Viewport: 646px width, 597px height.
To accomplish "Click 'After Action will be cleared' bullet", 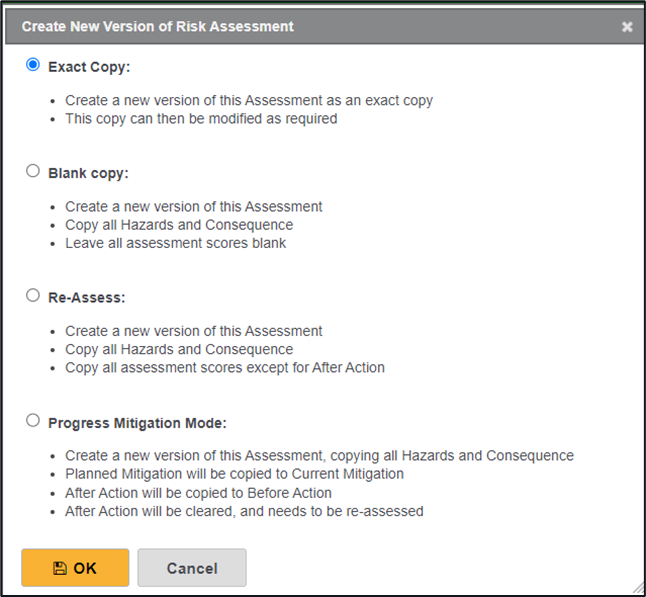I will [x=244, y=511].
